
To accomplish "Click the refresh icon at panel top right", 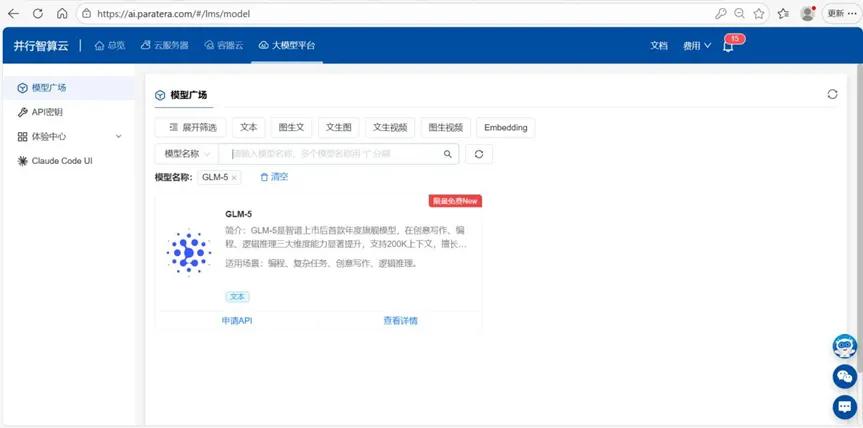I will [832, 94].
